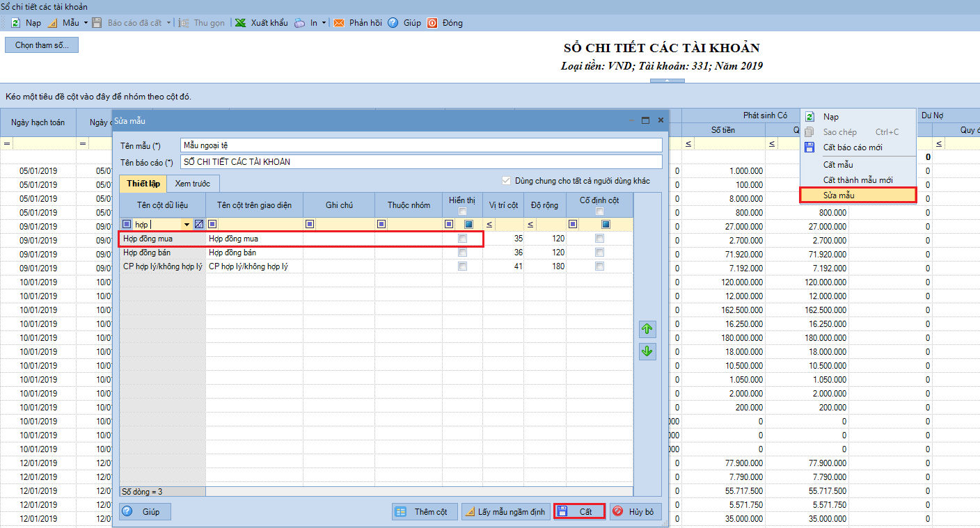Click the Tên mẫu input field
The height and width of the screenshot is (528, 980).
(420, 145)
